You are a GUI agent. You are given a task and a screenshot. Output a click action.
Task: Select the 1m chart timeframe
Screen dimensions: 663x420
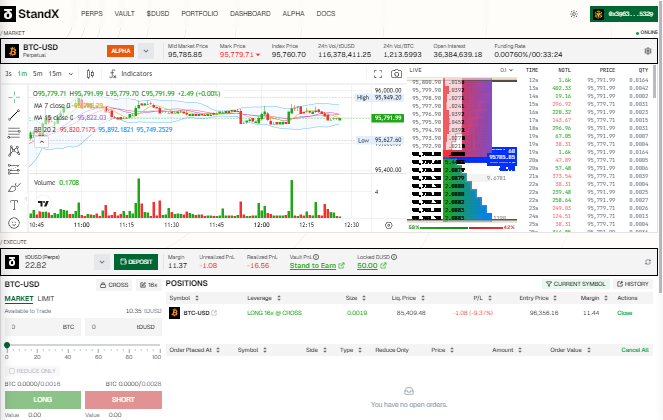(22, 74)
